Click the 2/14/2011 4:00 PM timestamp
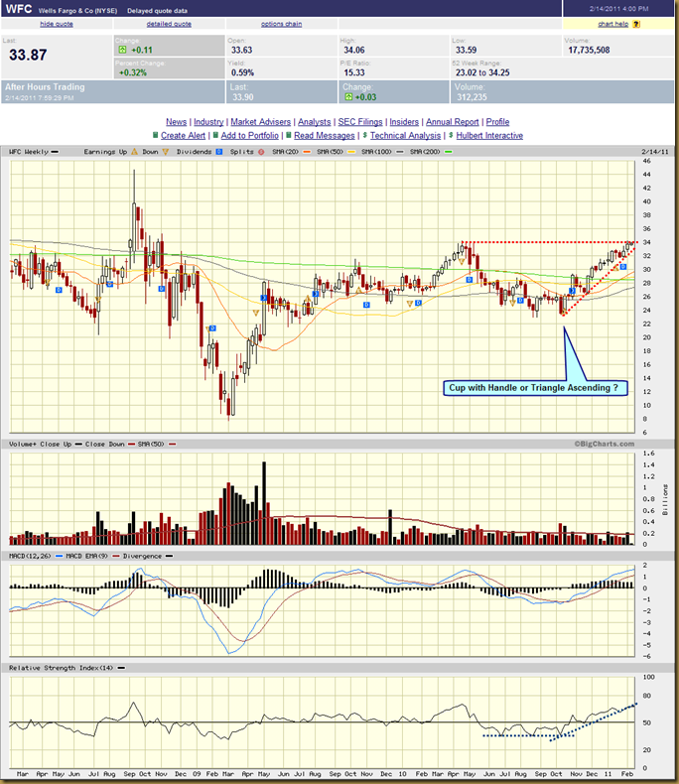Viewport: 679px width, 784px height. point(619,9)
